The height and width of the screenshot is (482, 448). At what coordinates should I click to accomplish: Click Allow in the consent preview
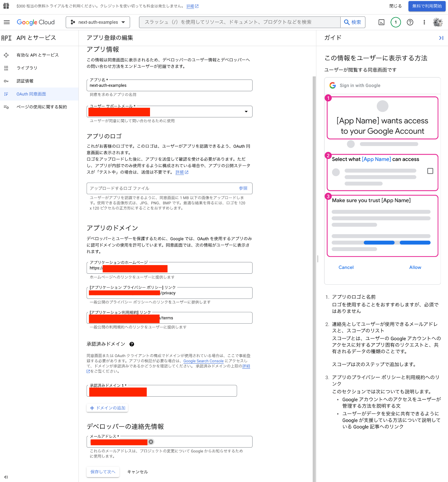coord(415,268)
